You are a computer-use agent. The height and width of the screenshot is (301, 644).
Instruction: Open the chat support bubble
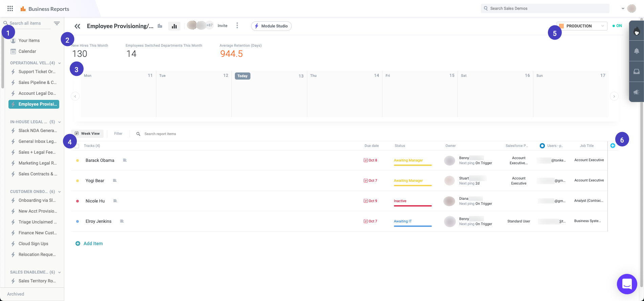click(x=627, y=284)
